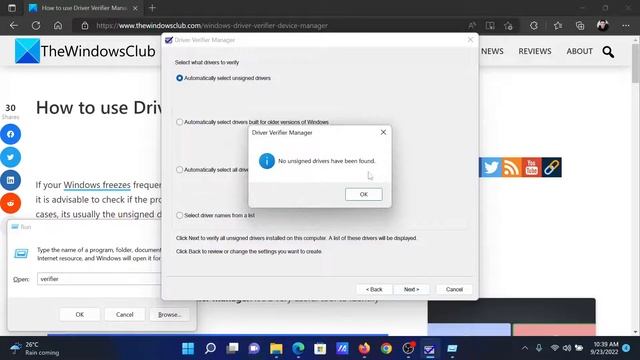Open the ABOUT menu item

pos(579,51)
